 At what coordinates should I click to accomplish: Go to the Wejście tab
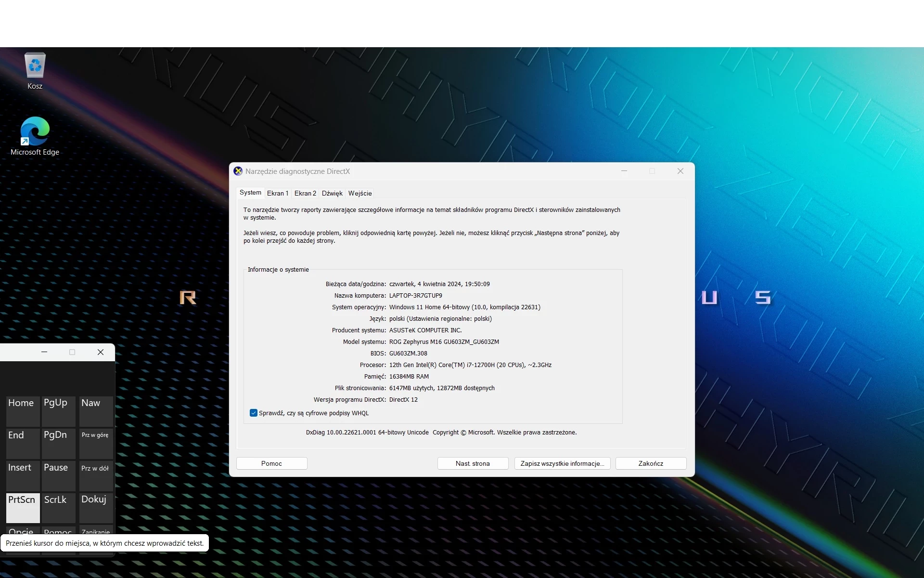pyautogui.click(x=360, y=193)
